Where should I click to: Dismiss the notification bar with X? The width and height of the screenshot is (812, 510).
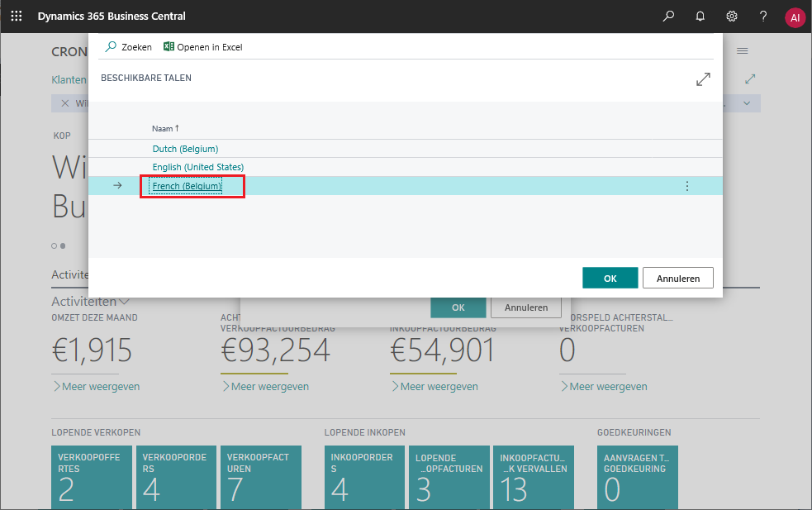pos(65,103)
